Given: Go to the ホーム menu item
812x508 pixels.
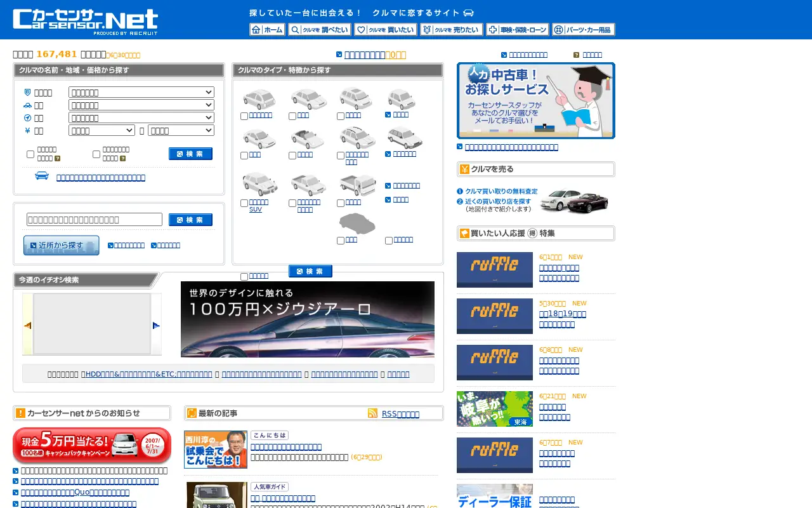Looking at the screenshot, I should [x=267, y=29].
